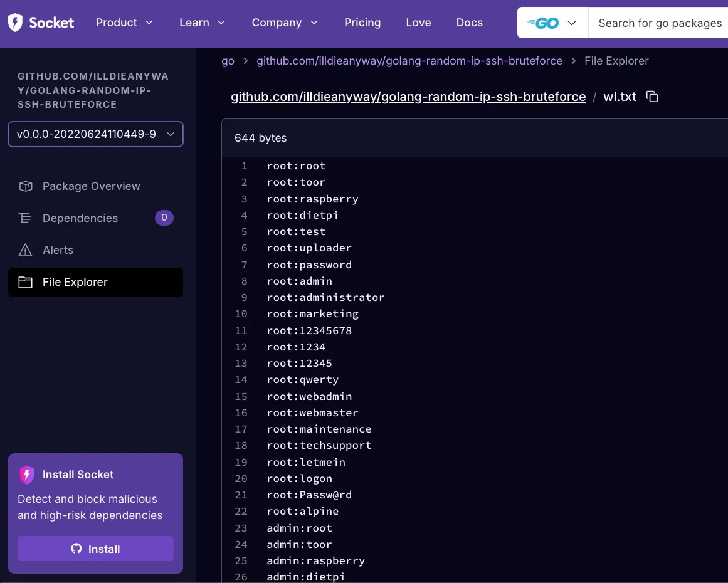This screenshot has height=583, width=728.
Task: Click the Alerts warning triangle icon
Action: (x=25, y=250)
